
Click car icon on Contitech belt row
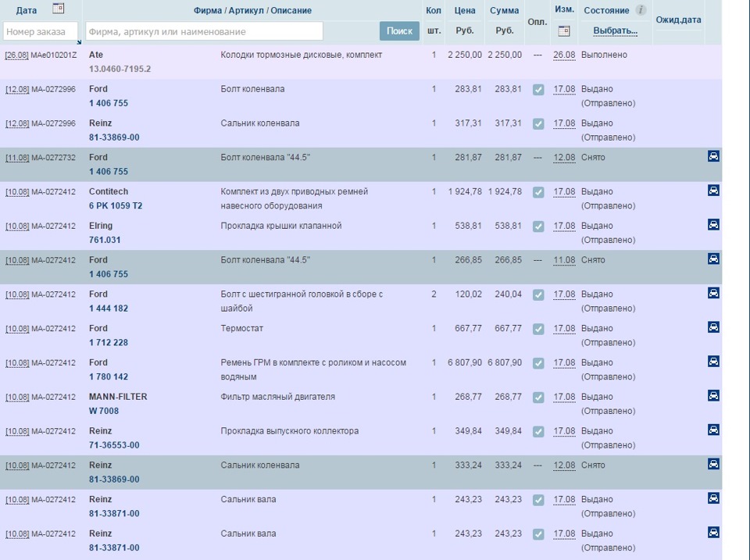point(713,191)
